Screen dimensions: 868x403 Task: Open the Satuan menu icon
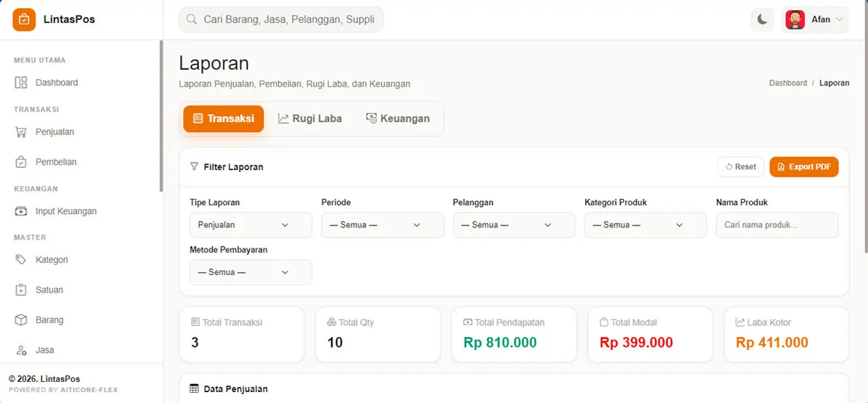tap(21, 290)
